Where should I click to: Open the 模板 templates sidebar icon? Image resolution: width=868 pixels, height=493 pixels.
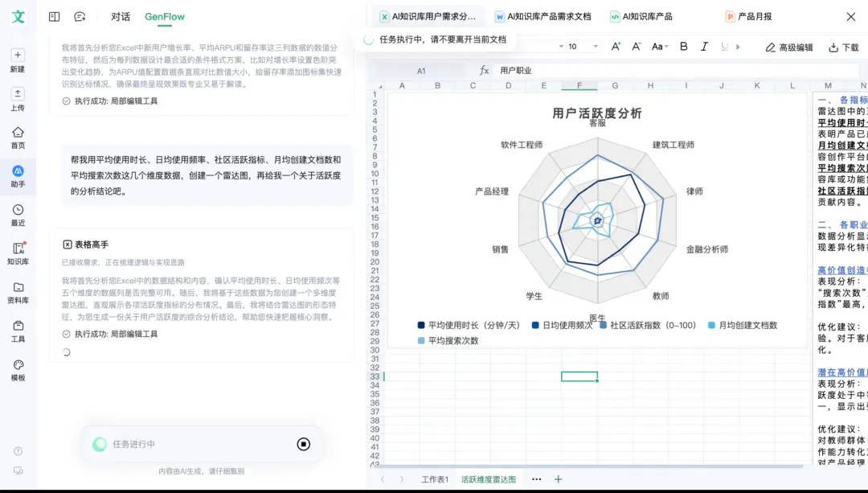[18, 371]
